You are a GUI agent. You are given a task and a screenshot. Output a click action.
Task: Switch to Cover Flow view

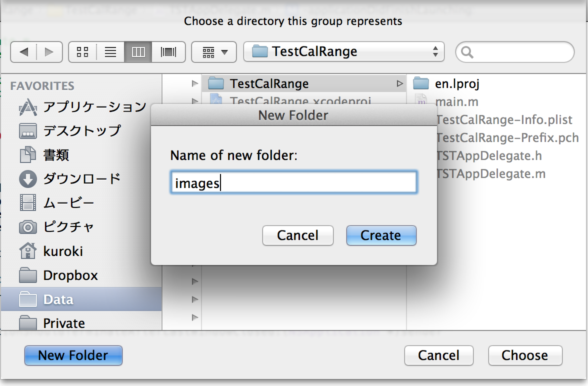coord(168,52)
